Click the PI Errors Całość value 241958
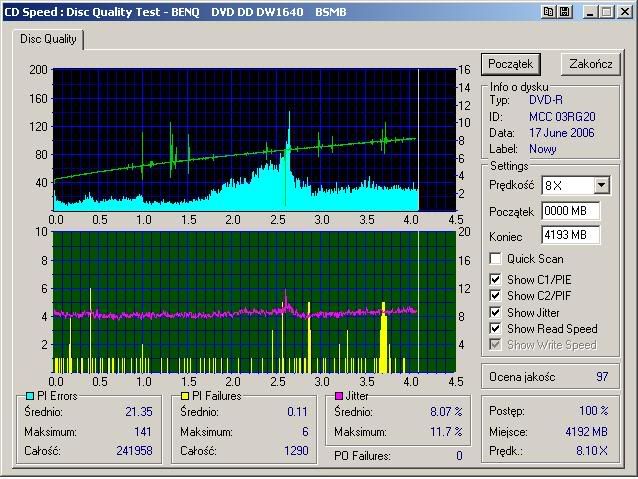 pos(134,451)
